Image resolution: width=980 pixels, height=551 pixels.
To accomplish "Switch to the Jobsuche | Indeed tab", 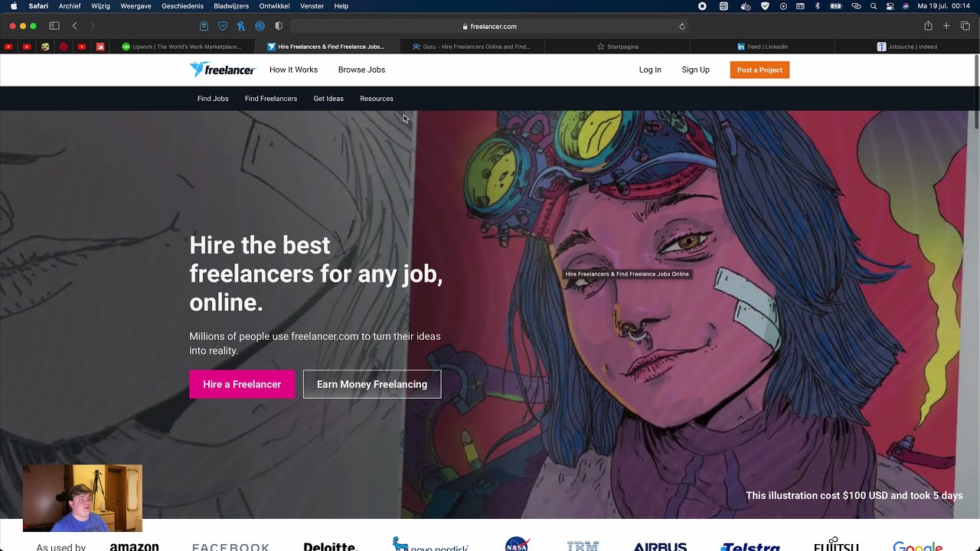I will click(906, 47).
